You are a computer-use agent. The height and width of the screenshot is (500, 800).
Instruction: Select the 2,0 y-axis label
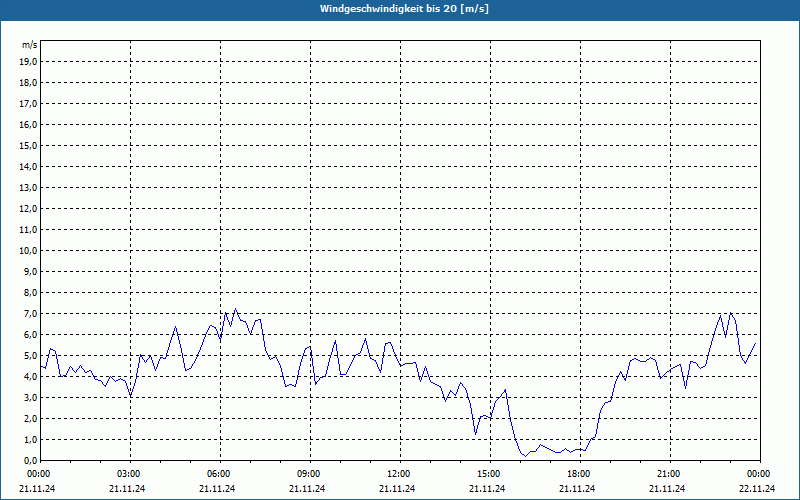pyautogui.click(x=30, y=419)
